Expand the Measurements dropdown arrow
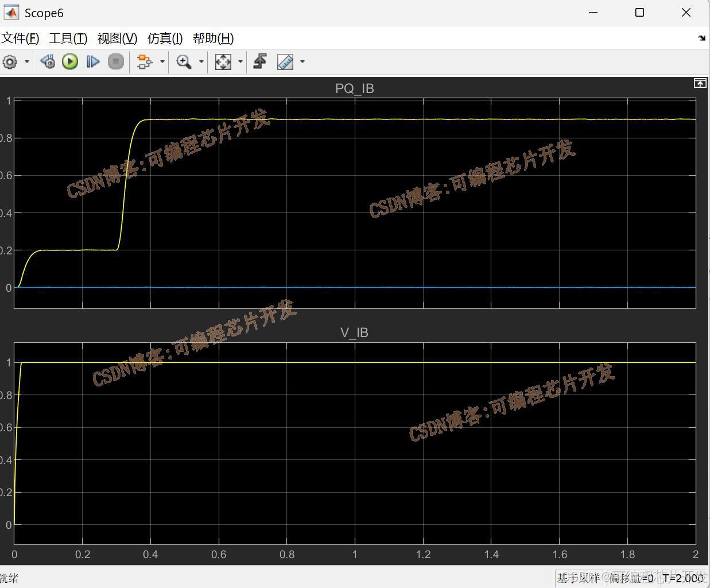The image size is (710, 588). click(302, 61)
